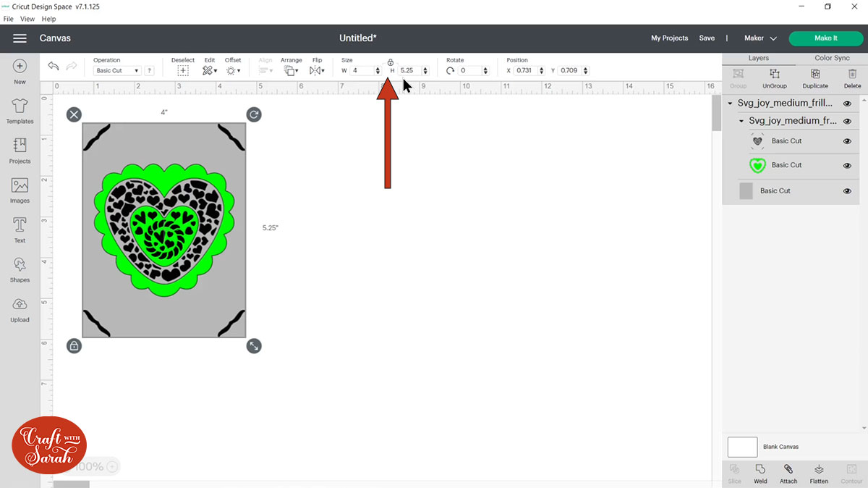Open the hamburger main menu
The width and height of the screenshot is (868, 488).
click(20, 38)
